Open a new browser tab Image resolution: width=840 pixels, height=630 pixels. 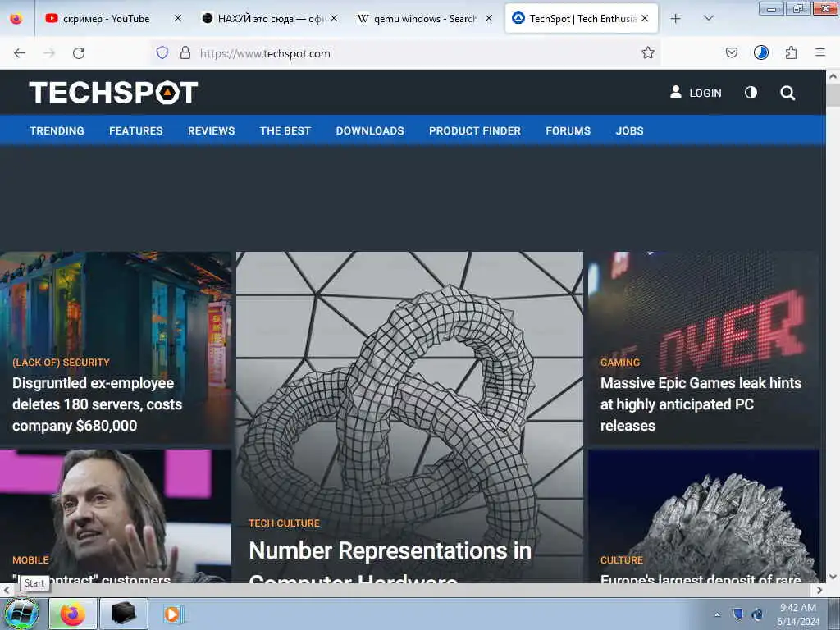676,19
